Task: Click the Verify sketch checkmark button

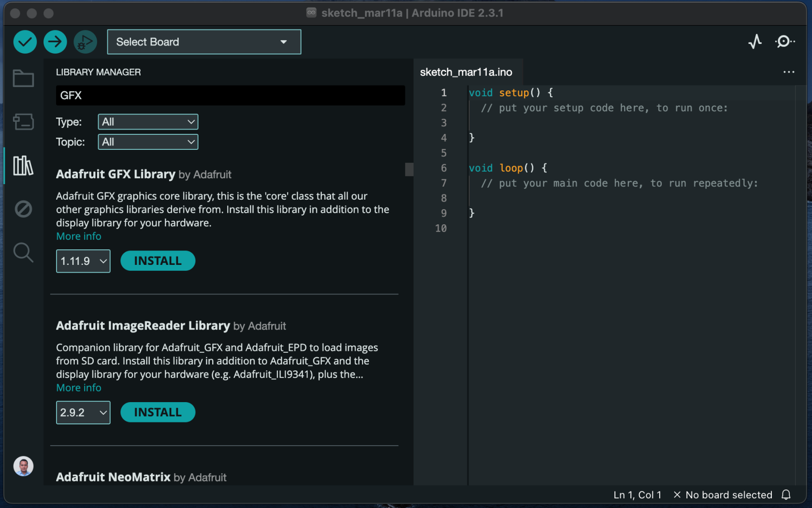Action: pos(25,42)
